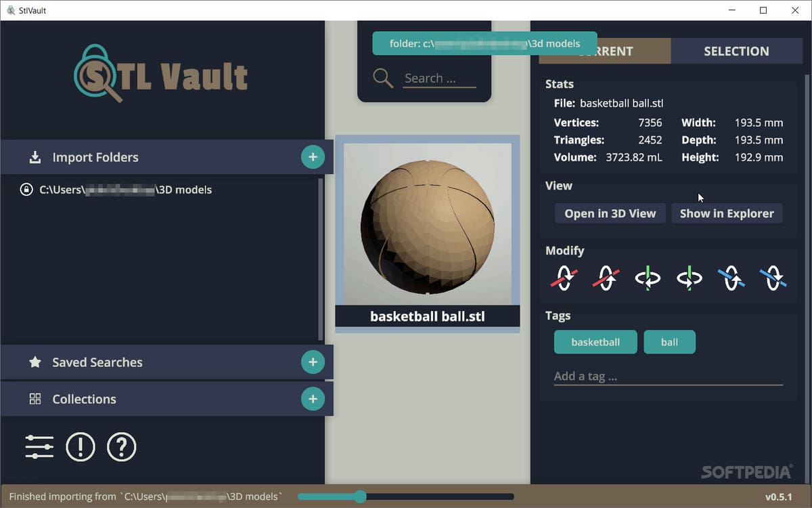Maximize the StlVault window

(x=763, y=10)
